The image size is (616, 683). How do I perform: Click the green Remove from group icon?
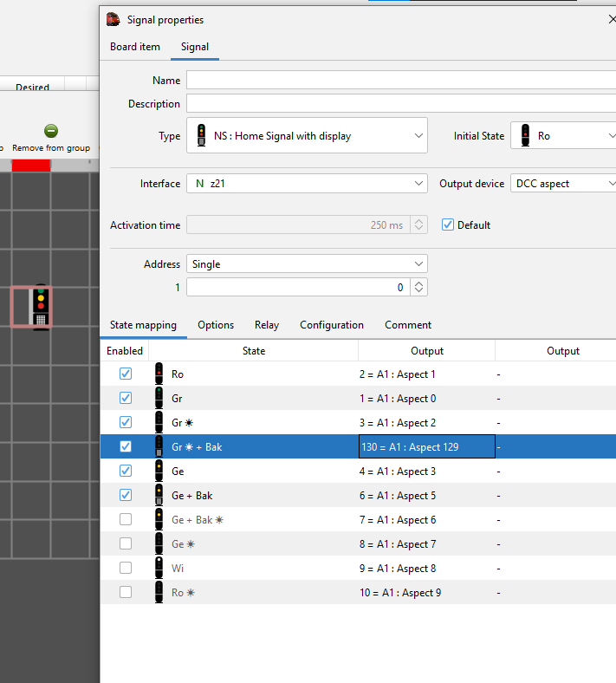click(x=51, y=131)
